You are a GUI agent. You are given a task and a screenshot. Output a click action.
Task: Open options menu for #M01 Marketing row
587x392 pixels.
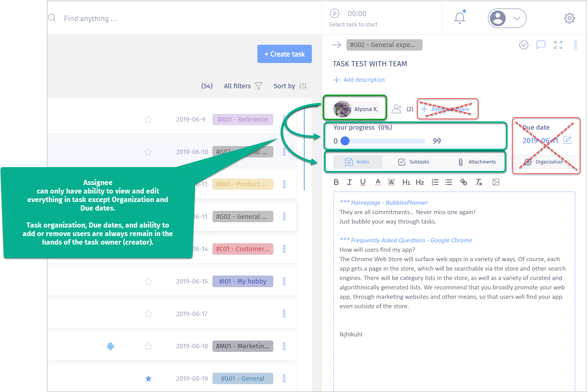284,346
